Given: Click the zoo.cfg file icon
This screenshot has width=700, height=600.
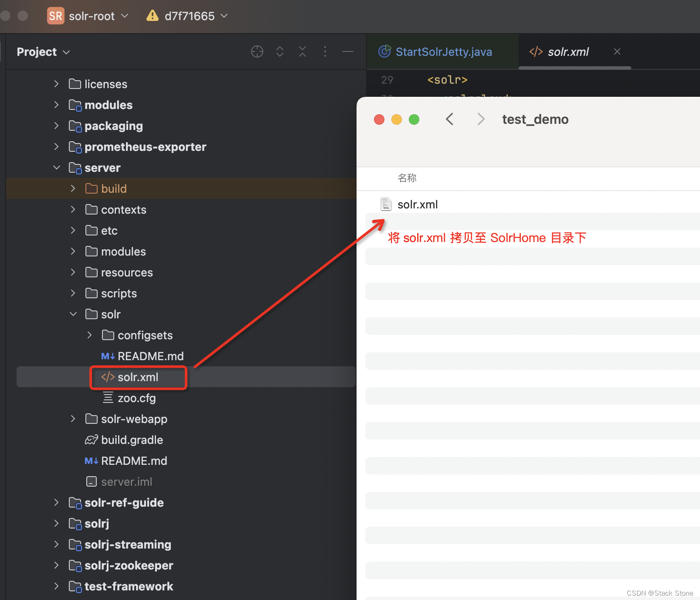Looking at the screenshot, I should [108, 398].
